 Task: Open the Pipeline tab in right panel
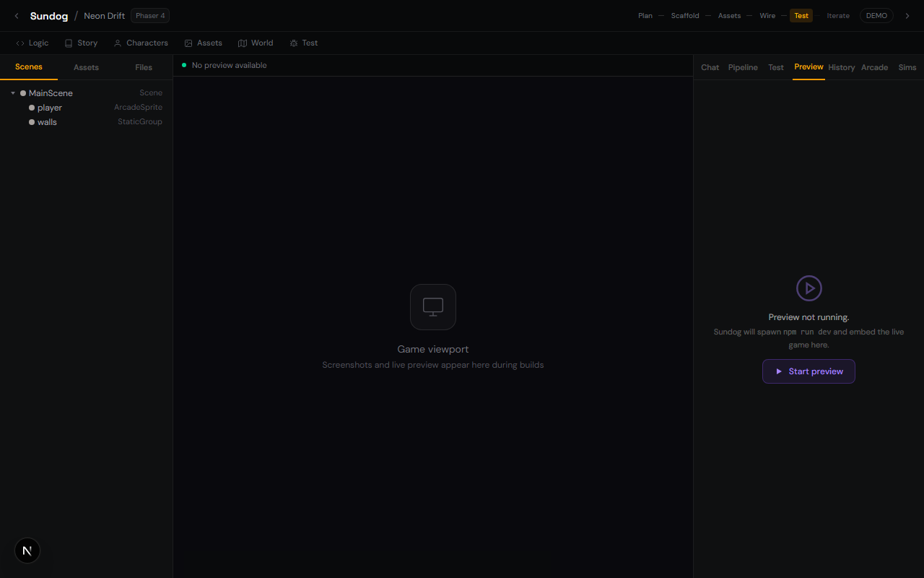[x=743, y=67]
